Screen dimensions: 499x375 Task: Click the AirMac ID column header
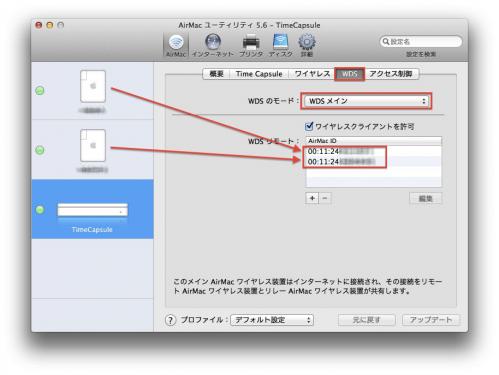coord(374,141)
